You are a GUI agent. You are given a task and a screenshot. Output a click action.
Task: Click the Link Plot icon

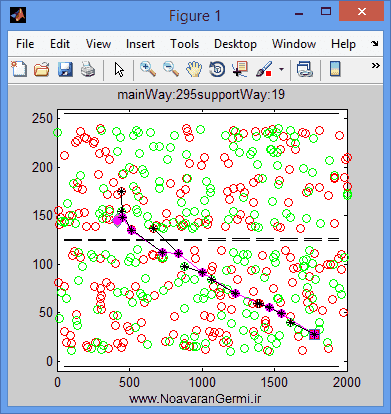point(305,70)
